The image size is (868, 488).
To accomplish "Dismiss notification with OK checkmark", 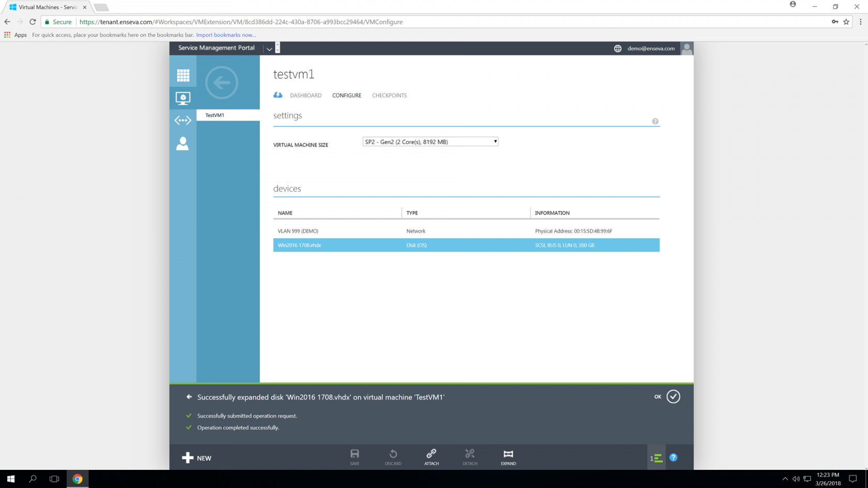I will 673,397.
